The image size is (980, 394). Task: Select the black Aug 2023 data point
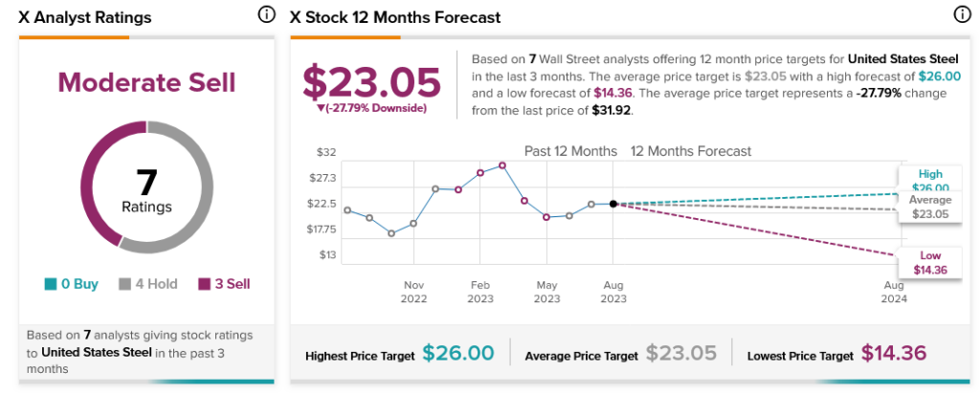click(613, 204)
